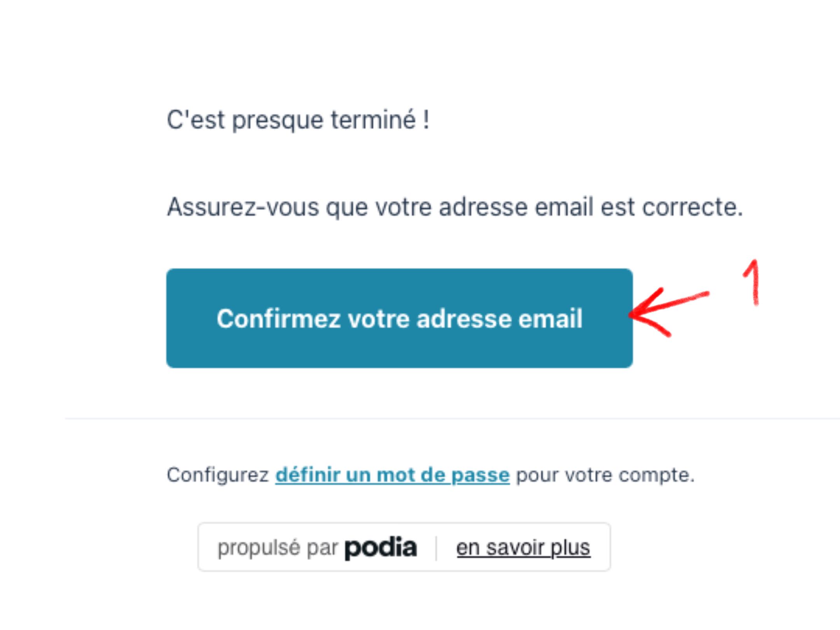Click the word "Configurez" in the footer

(x=218, y=475)
